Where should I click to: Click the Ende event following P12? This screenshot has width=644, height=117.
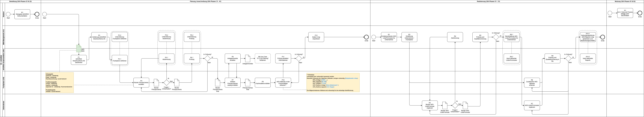click(x=366, y=37)
